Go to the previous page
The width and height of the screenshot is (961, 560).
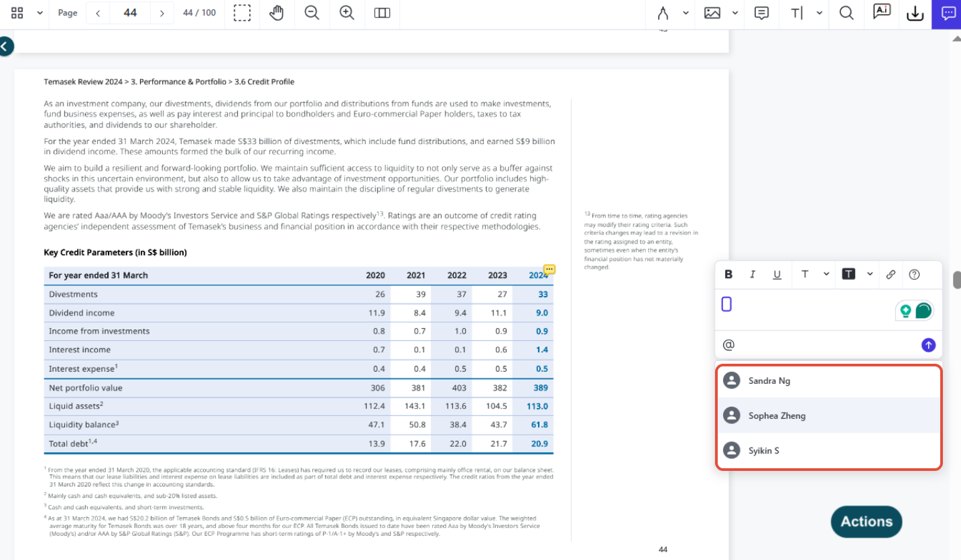coord(98,13)
